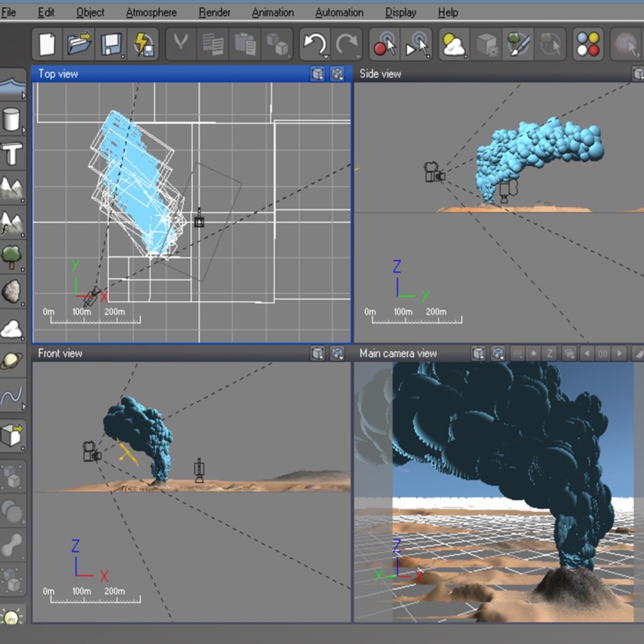Toggle the Z depth channel in Main camera view
The width and height of the screenshot is (644, 644).
pyautogui.click(x=550, y=353)
